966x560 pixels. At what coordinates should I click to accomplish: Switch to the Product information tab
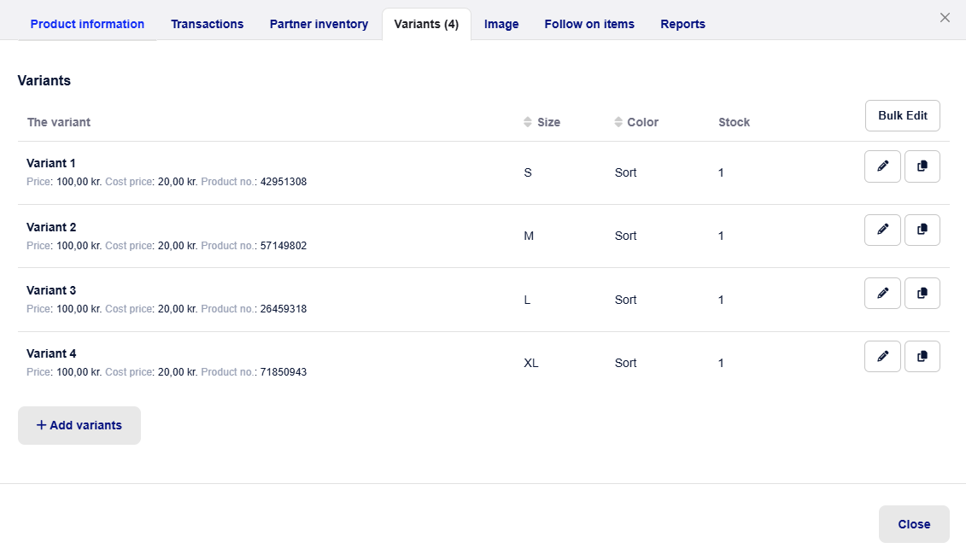coord(87,24)
